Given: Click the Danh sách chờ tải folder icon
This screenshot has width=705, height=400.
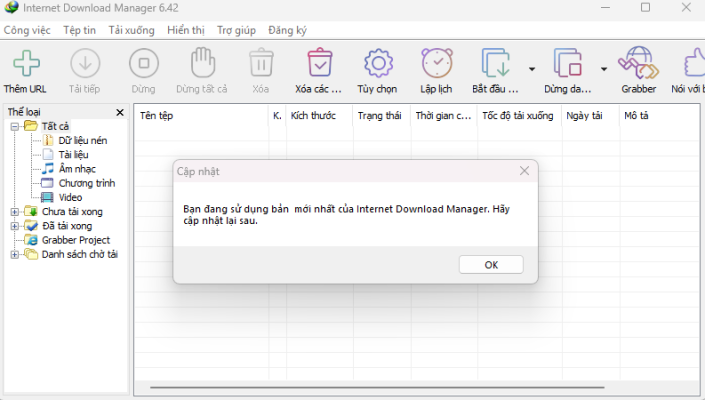Looking at the screenshot, I should point(31,254).
